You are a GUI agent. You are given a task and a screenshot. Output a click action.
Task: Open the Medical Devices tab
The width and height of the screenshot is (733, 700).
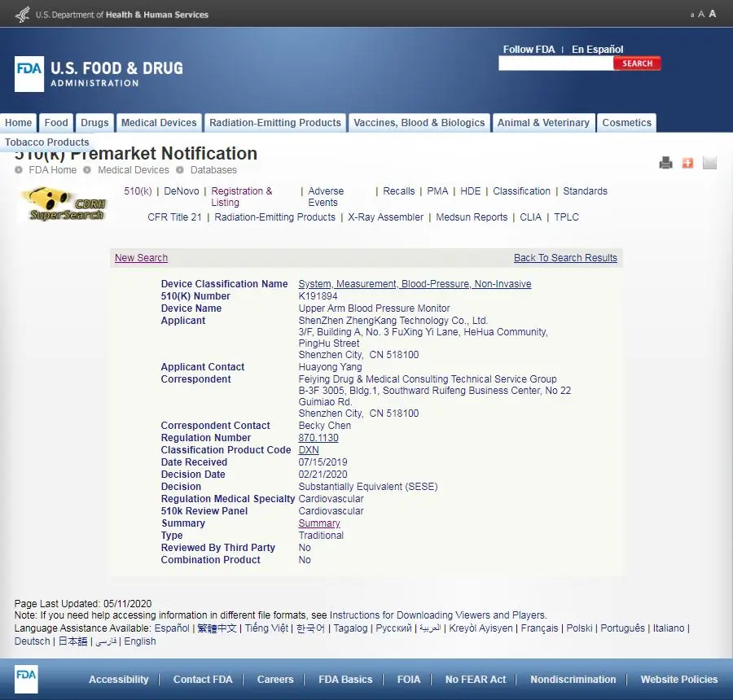pyautogui.click(x=159, y=123)
